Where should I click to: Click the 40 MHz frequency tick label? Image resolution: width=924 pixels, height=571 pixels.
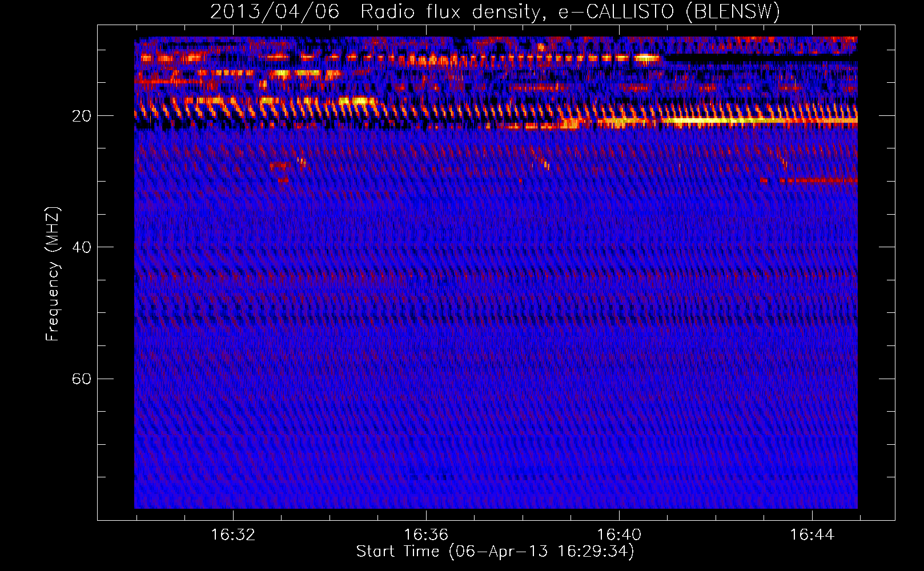(82, 248)
